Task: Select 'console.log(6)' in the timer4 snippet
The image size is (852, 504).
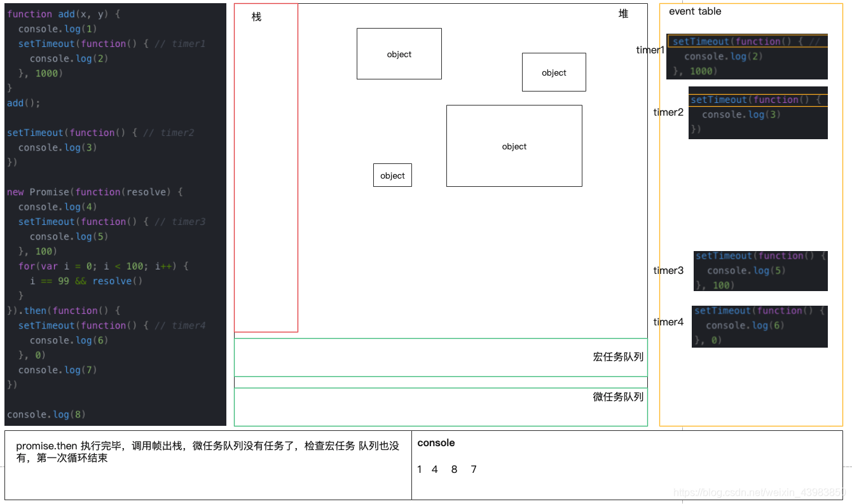Action: point(745,325)
